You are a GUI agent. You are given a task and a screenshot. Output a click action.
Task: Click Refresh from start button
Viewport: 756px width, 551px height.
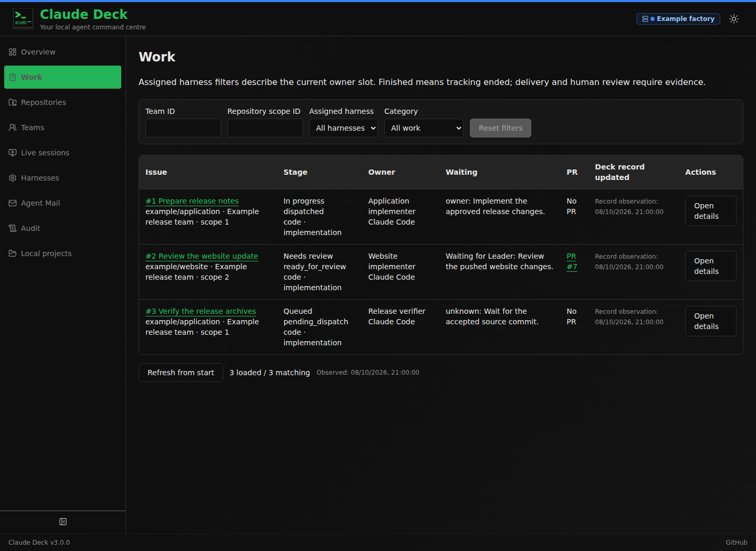(x=181, y=373)
